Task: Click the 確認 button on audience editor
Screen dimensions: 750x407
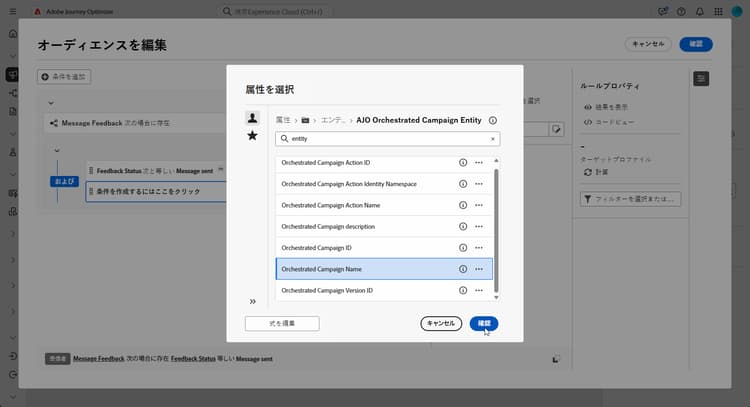Action: click(x=696, y=44)
